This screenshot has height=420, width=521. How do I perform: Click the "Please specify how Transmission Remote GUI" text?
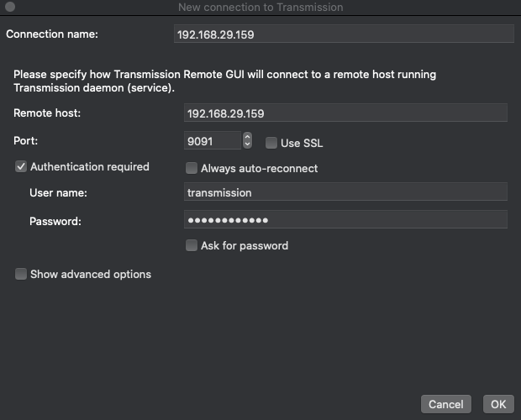(x=129, y=75)
